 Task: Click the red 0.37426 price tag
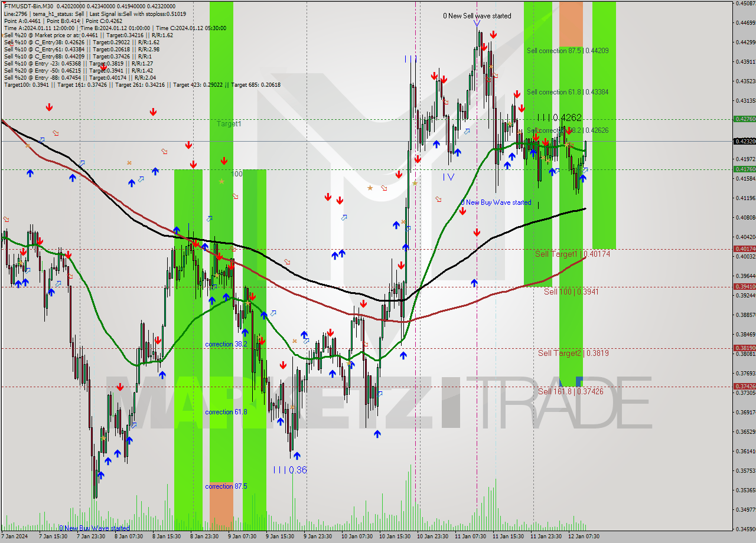(744, 386)
